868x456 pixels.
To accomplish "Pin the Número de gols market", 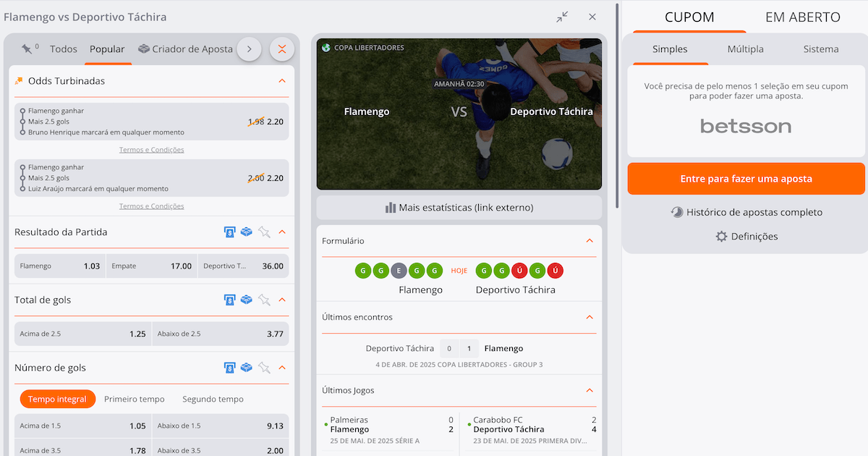I will click(x=264, y=368).
